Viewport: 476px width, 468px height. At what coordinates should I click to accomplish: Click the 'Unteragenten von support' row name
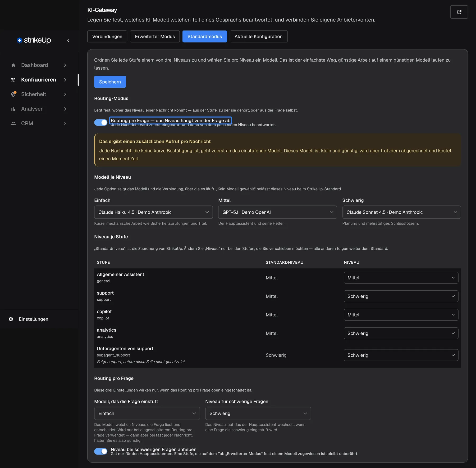tap(125, 349)
